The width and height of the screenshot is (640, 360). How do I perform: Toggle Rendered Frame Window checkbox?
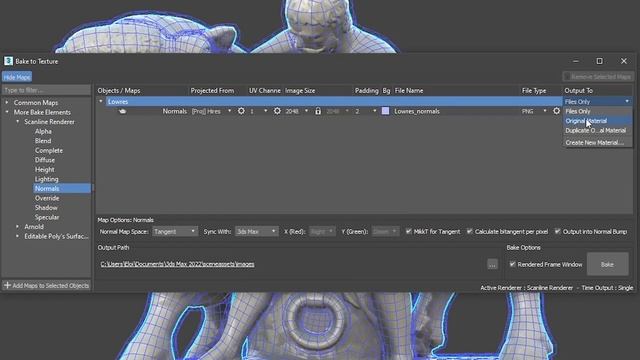[512, 264]
